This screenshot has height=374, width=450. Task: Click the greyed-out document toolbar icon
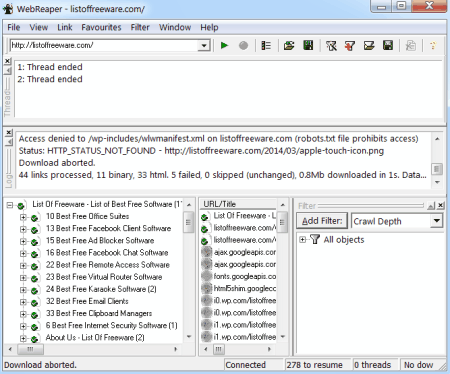[410, 45]
